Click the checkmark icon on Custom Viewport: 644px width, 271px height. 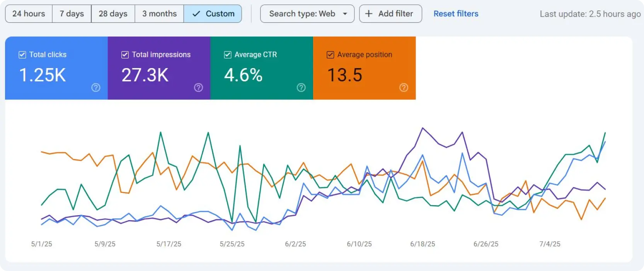(x=196, y=14)
